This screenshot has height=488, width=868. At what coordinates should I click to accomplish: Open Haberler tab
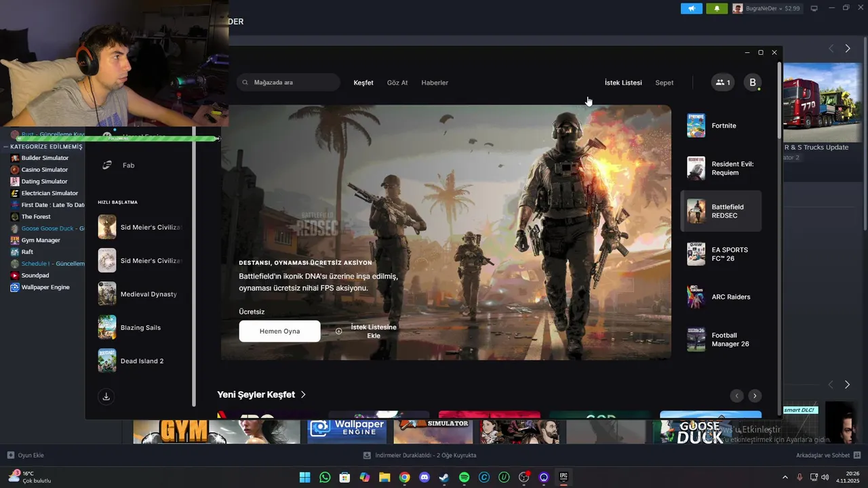[x=435, y=83]
